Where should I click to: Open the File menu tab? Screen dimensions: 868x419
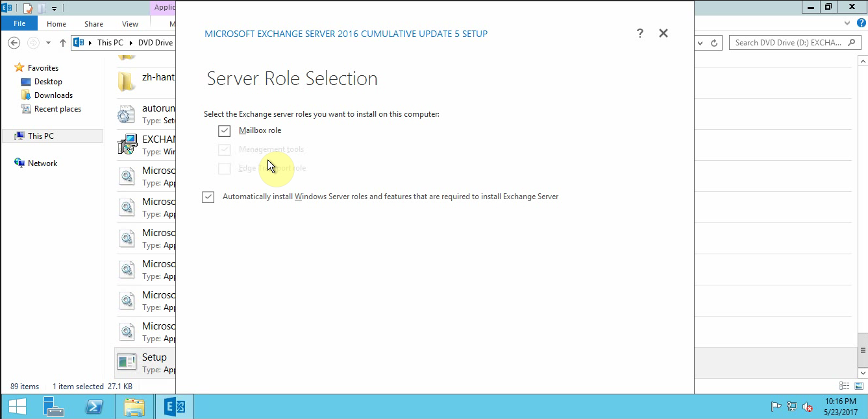click(x=19, y=24)
